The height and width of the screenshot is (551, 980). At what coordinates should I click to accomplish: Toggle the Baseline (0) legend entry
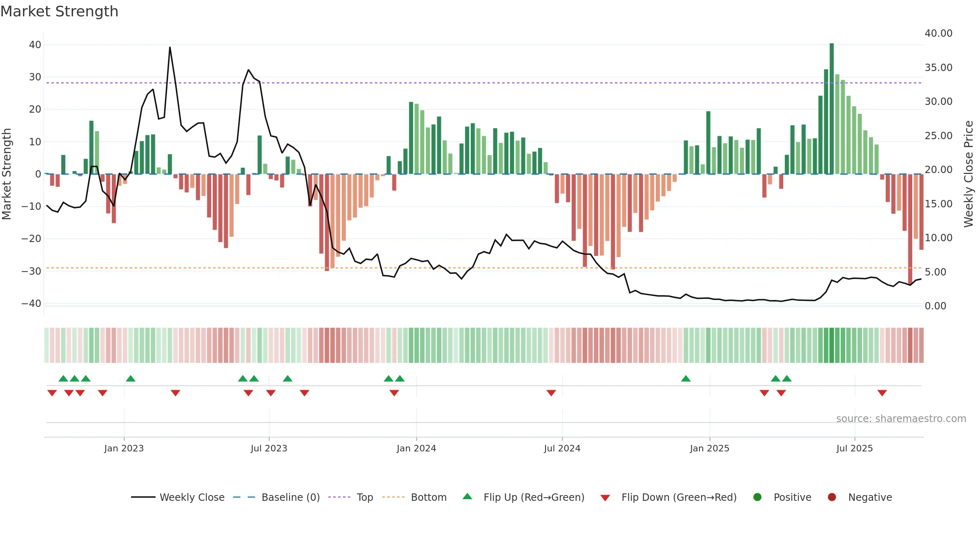276,497
